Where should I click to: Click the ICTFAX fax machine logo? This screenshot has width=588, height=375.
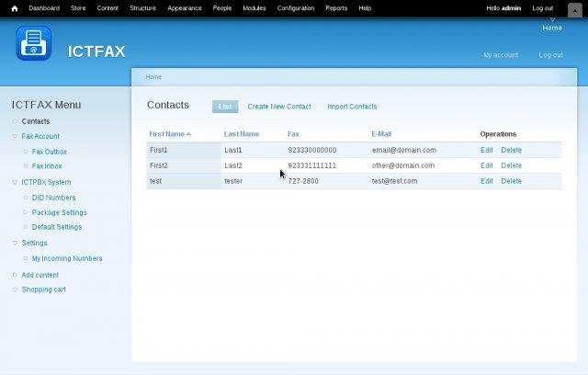33,43
